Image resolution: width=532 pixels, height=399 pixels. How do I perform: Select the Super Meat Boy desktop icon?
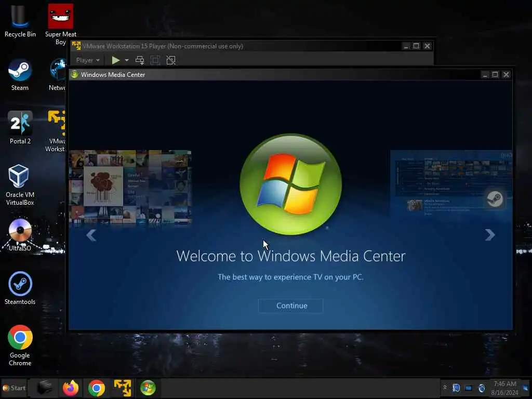[61, 24]
